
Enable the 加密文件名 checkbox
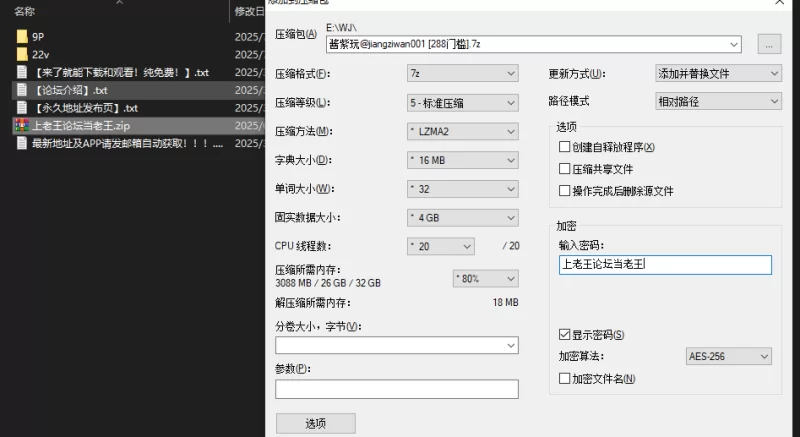[x=564, y=378]
